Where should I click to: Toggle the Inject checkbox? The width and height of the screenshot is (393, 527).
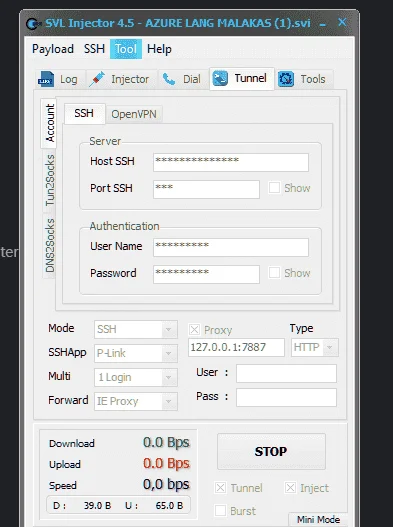point(290,488)
